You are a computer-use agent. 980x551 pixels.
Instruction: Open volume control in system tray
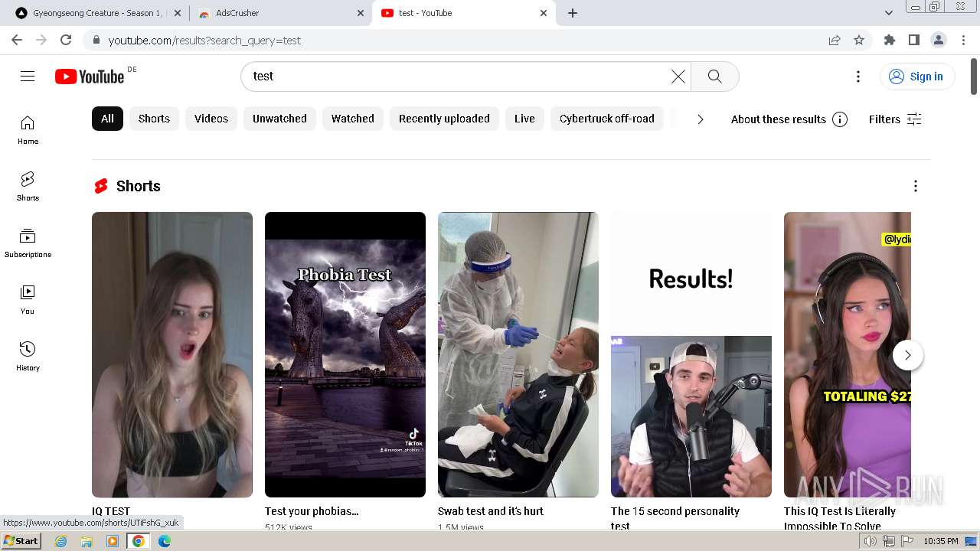pos(871,541)
